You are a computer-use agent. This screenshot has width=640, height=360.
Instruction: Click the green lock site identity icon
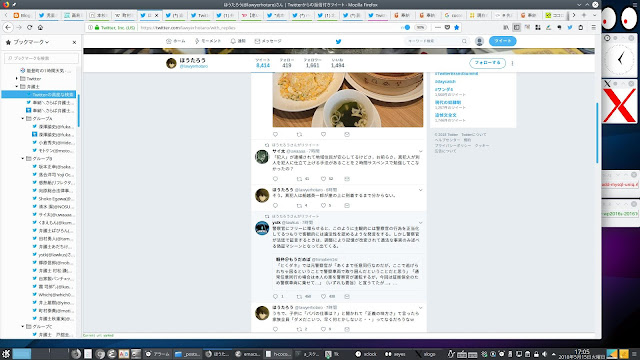click(97, 28)
